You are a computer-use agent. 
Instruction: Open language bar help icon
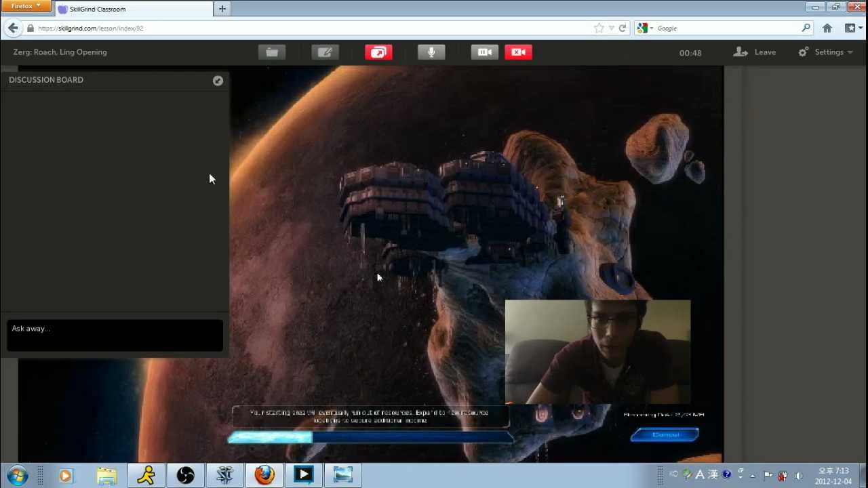pyautogui.click(x=727, y=474)
